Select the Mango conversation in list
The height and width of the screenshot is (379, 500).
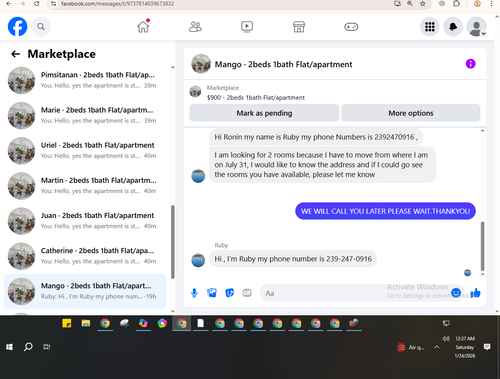click(85, 291)
